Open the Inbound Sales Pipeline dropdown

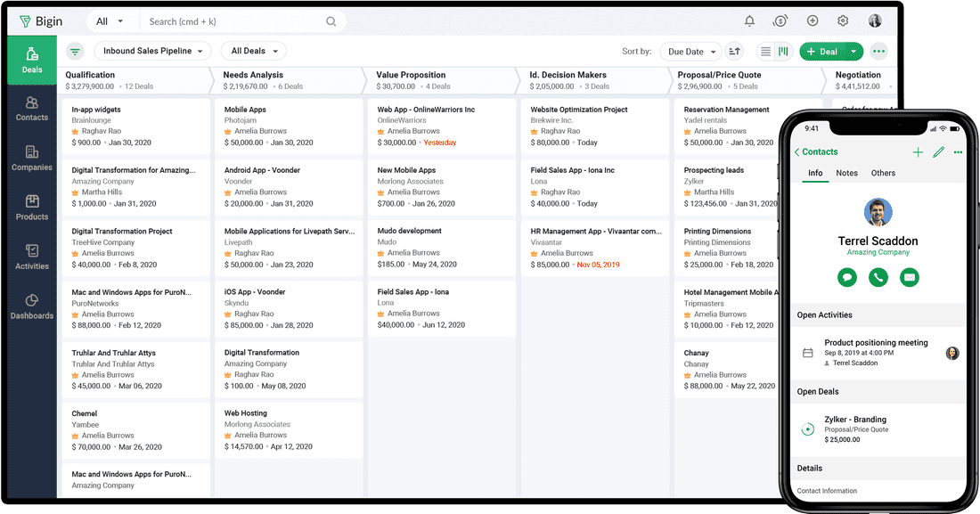[x=152, y=52]
